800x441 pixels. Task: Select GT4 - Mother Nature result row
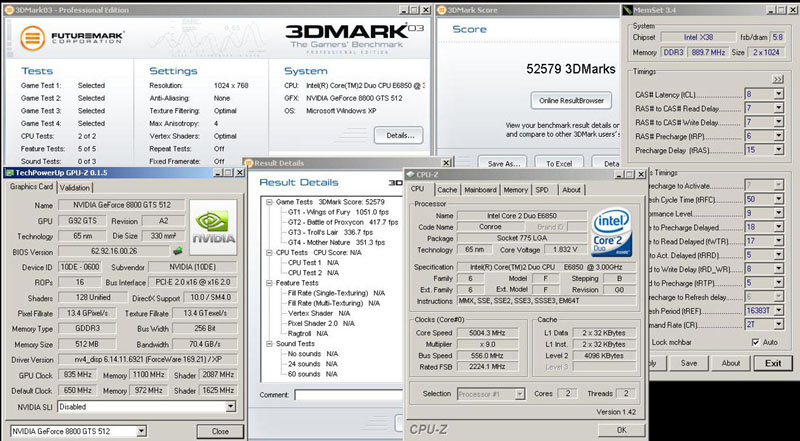tap(336, 242)
